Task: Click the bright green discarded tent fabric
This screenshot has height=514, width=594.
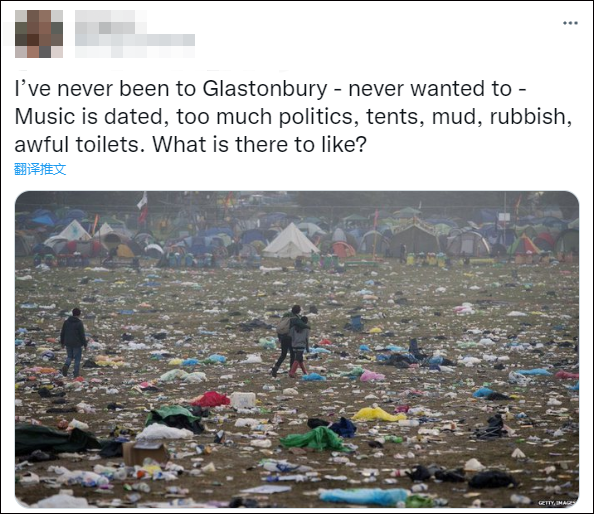Action: pyautogui.click(x=315, y=439)
